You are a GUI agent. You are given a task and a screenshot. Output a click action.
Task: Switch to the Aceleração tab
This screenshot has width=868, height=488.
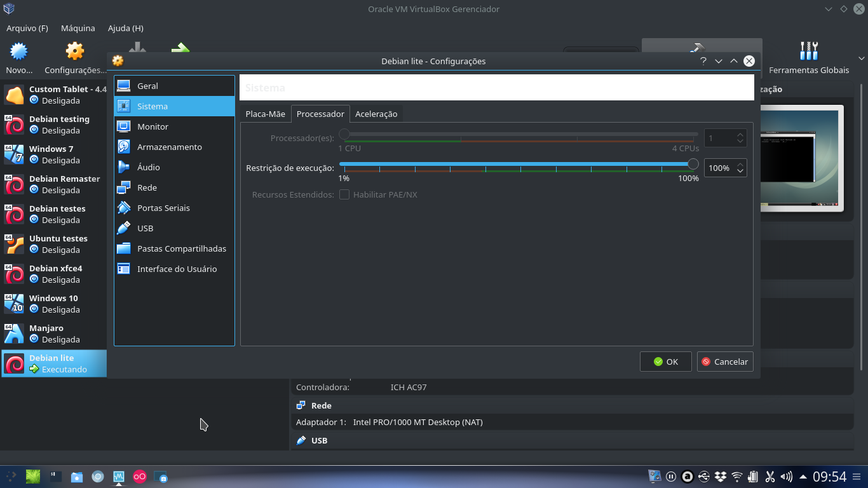(376, 114)
